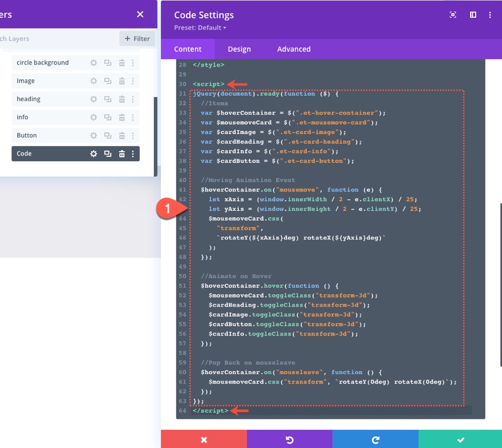Open more options for circle background layer
Viewport: 502px width, 448px height.
coord(133,63)
